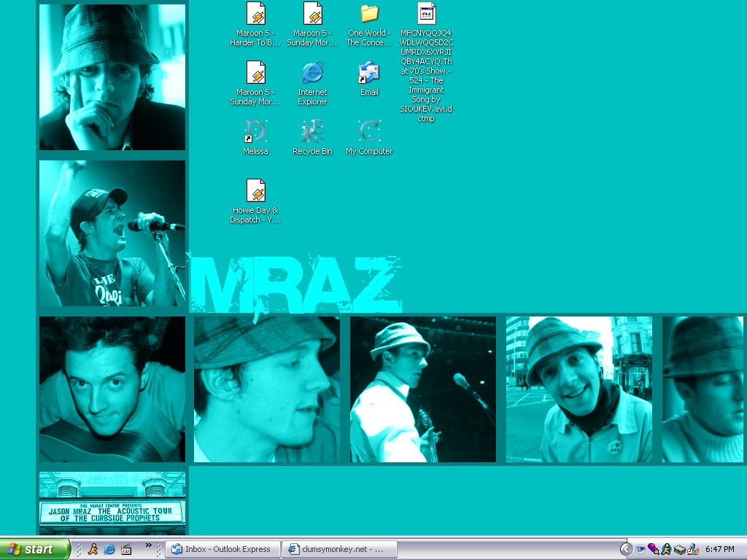The width and height of the screenshot is (747, 560).
Task: Open the AIM running man tray icon
Action: click(x=665, y=549)
